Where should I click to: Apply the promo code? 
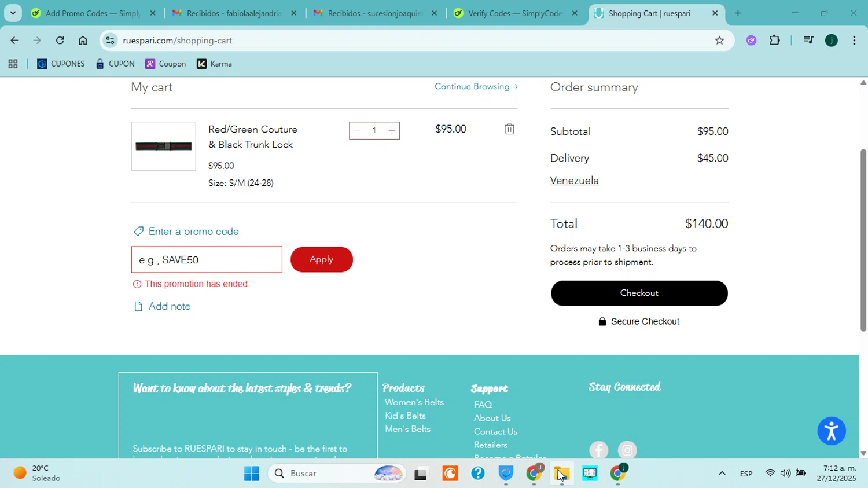(322, 259)
